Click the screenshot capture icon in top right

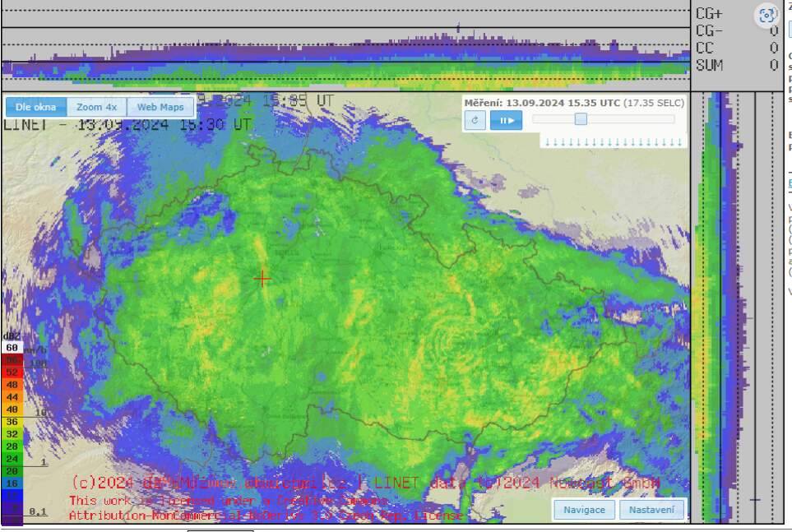[x=767, y=15]
